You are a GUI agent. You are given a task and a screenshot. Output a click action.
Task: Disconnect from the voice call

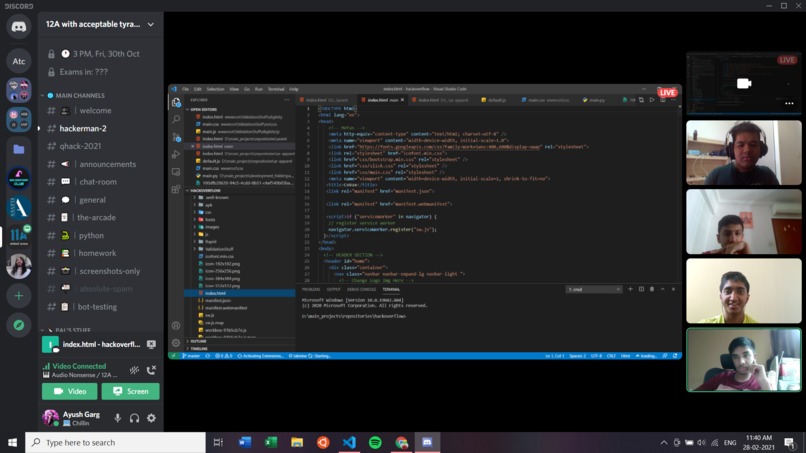coord(151,370)
